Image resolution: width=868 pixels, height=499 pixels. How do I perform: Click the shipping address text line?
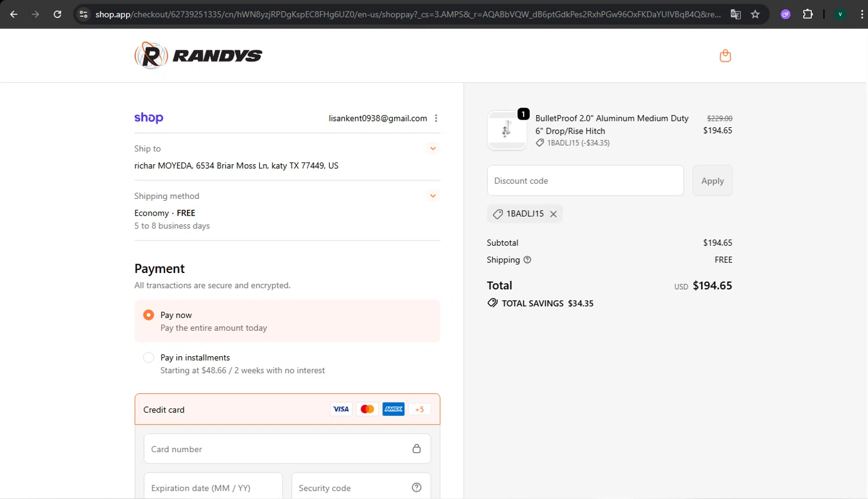click(x=236, y=166)
